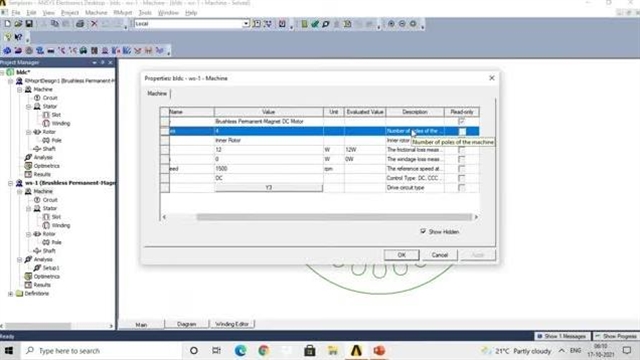Open the RMxprt menu
This screenshot has height=360, width=640.
[122, 13]
